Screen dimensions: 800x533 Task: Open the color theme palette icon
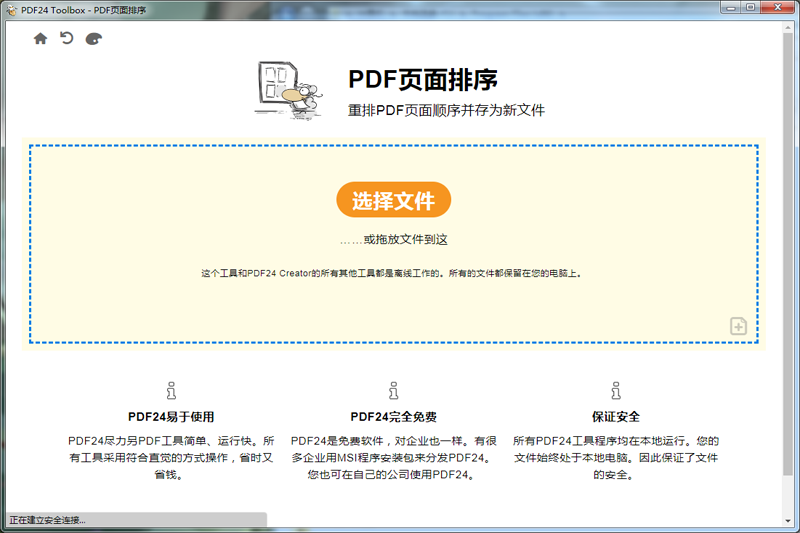pyautogui.click(x=94, y=39)
